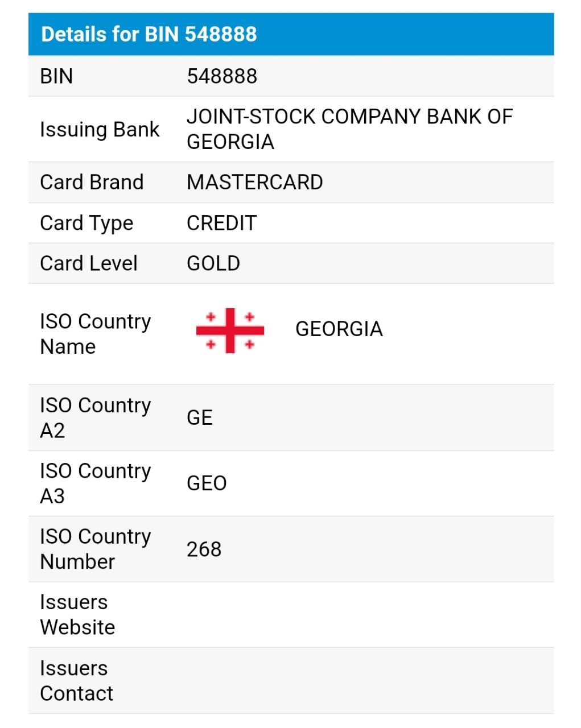This screenshot has width=581, height=728.
Task: Select the MASTERCARD value
Action: click(254, 183)
